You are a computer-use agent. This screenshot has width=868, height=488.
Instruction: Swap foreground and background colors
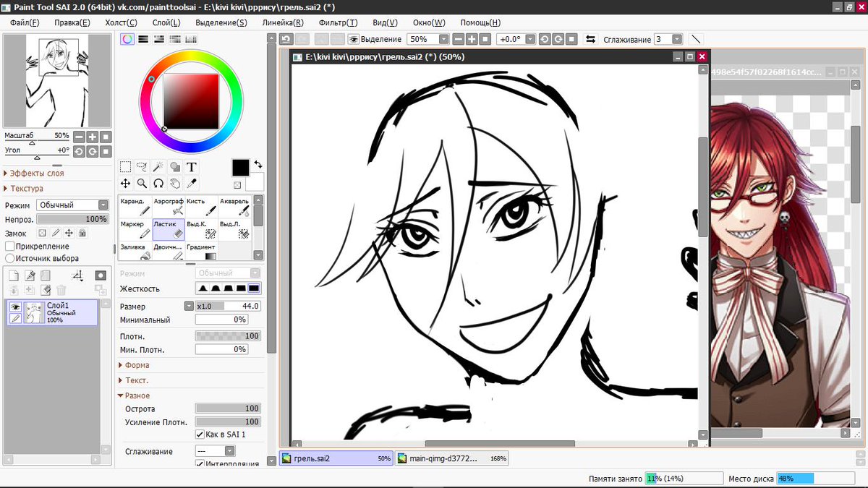click(258, 165)
